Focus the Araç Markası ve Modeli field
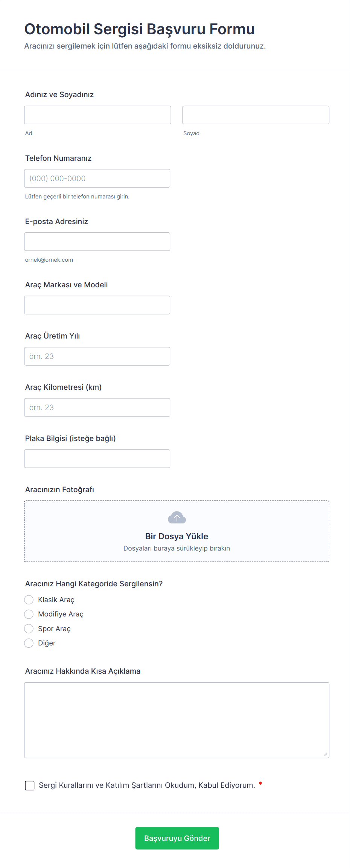Image resolution: width=350 pixels, height=868 pixels. coord(97,305)
